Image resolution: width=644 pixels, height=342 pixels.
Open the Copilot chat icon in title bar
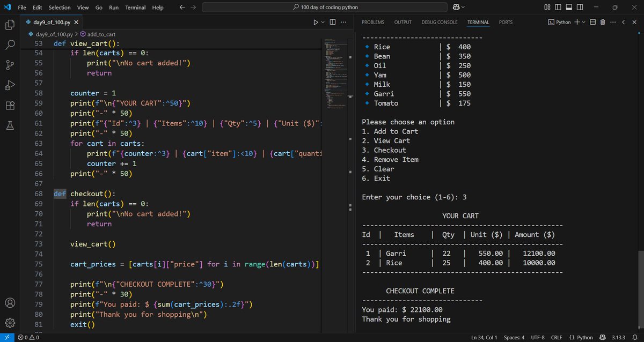click(x=456, y=8)
